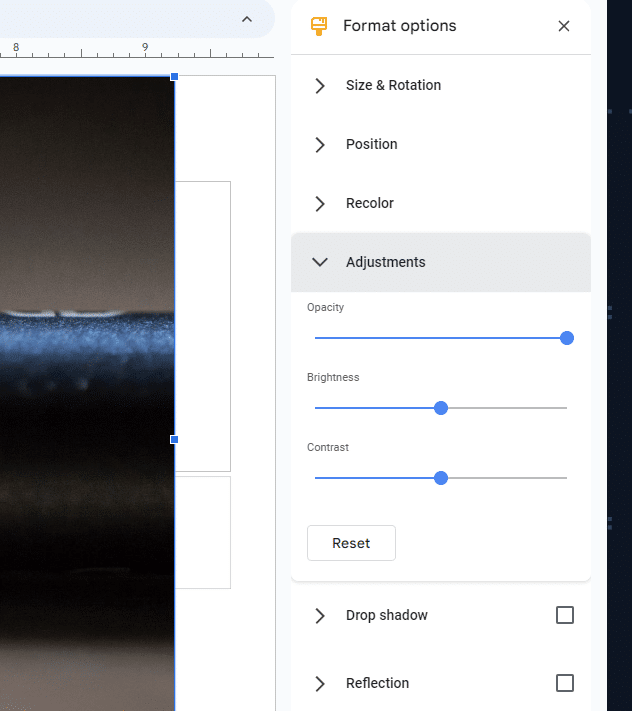
Task: Reset the image adjustments
Action: (351, 543)
